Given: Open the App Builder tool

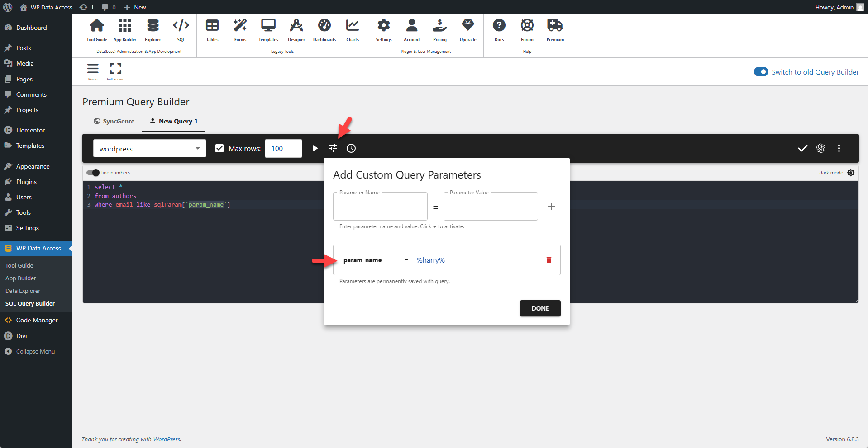Looking at the screenshot, I should 124,30.
